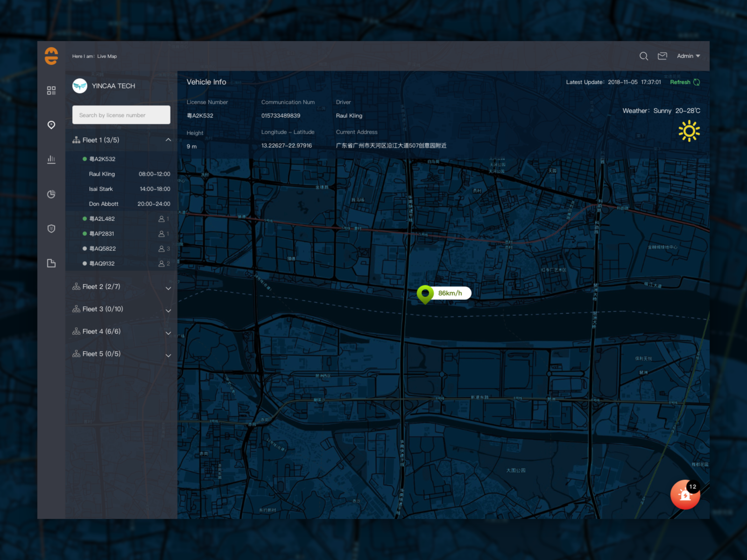Open the shield payment security icon
Viewport: 747px width, 560px height.
51,228
